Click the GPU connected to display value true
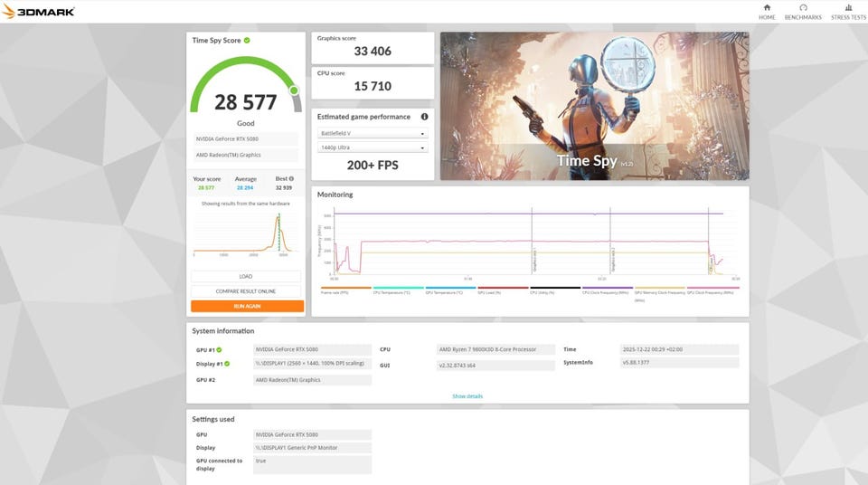This screenshot has width=868, height=485. (312, 464)
